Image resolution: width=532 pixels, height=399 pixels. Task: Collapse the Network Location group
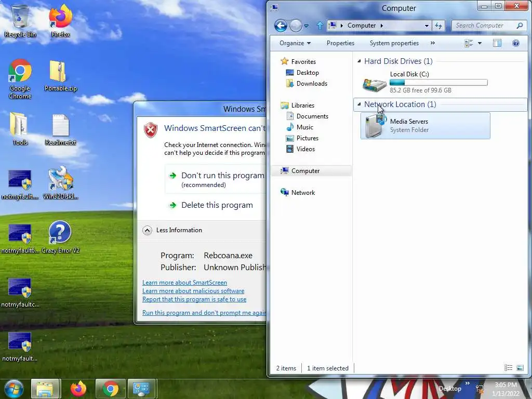coord(359,104)
